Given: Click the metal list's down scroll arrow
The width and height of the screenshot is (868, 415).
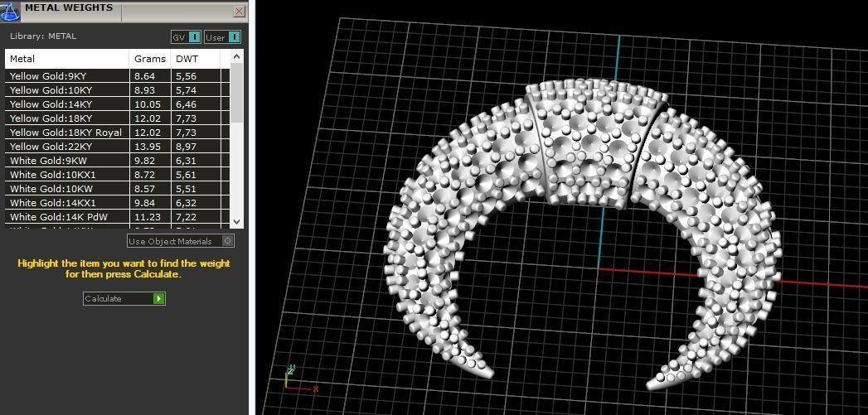Looking at the screenshot, I should 237,221.
